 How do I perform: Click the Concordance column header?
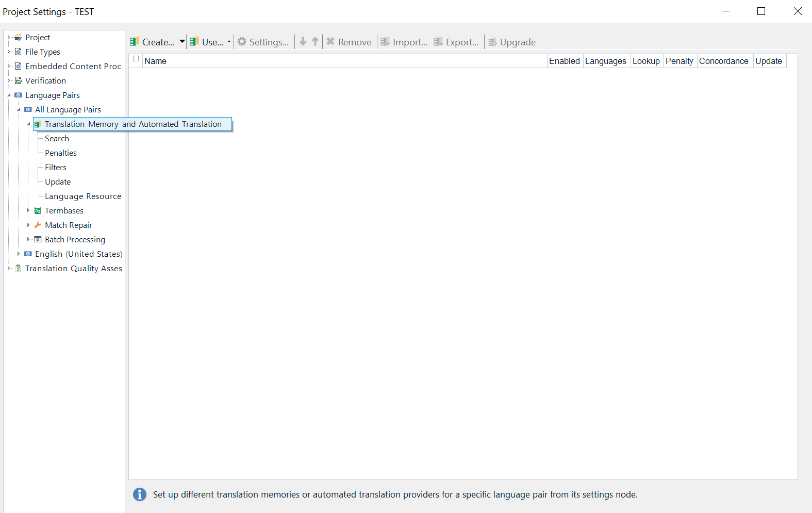(x=723, y=61)
